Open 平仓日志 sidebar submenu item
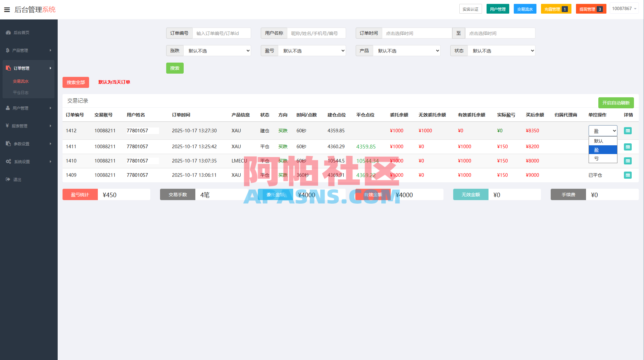This screenshot has height=360, width=644. pyautogui.click(x=21, y=93)
